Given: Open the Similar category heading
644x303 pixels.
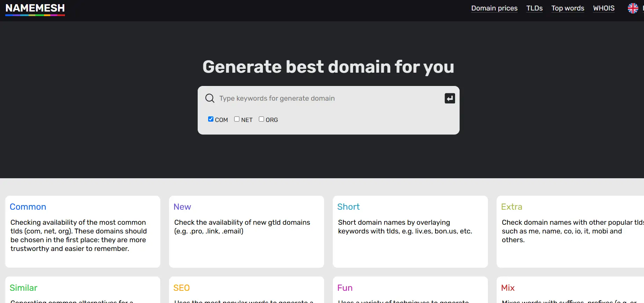Looking at the screenshot, I should click(23, 288).
